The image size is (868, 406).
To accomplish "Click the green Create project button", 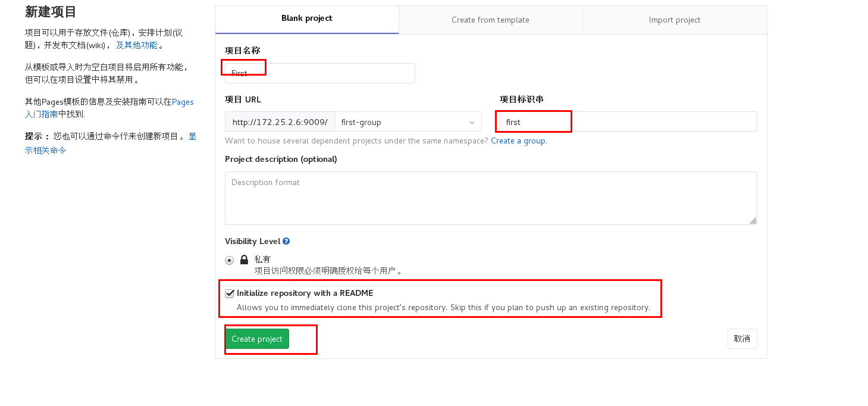I will coord(257,339).
